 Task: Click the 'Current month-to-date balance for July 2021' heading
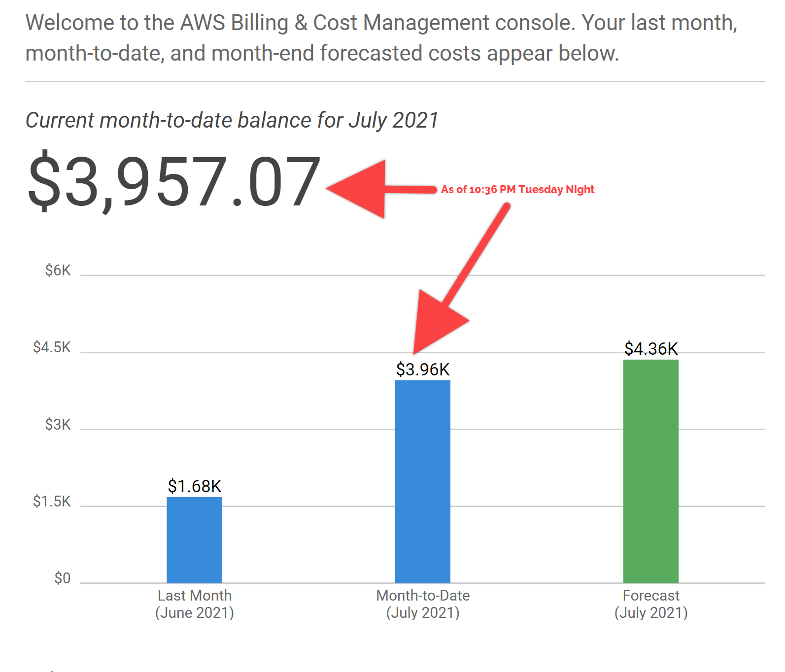232,121
